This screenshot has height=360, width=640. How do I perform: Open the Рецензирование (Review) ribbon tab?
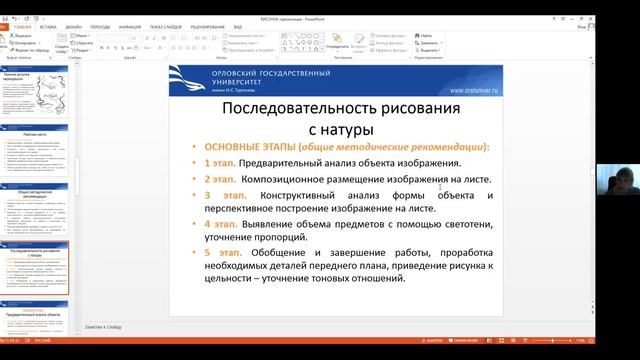pos(207,27)
